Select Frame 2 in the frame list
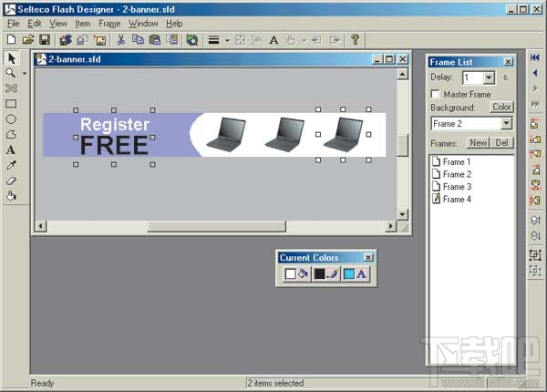 point(452,174)
